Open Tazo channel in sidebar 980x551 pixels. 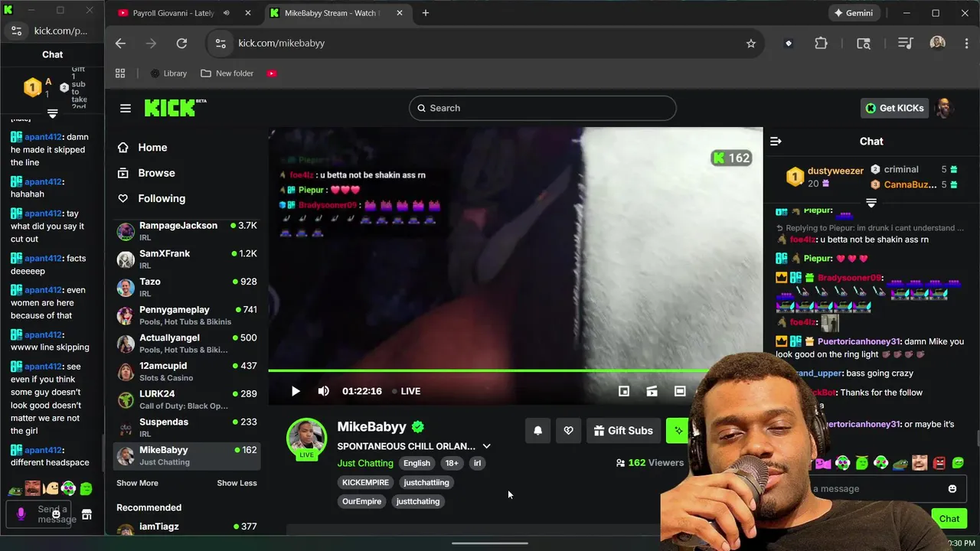(x=187, y=287)
